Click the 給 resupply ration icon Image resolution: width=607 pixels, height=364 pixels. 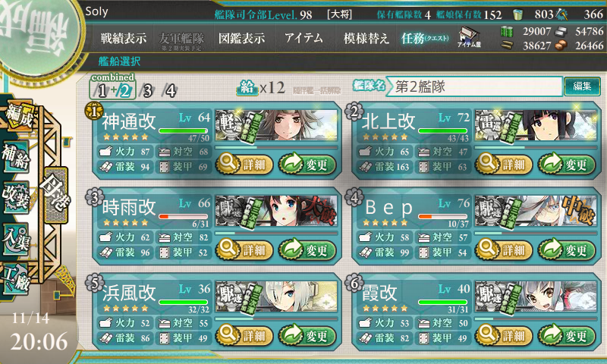[x=247, y=87]
